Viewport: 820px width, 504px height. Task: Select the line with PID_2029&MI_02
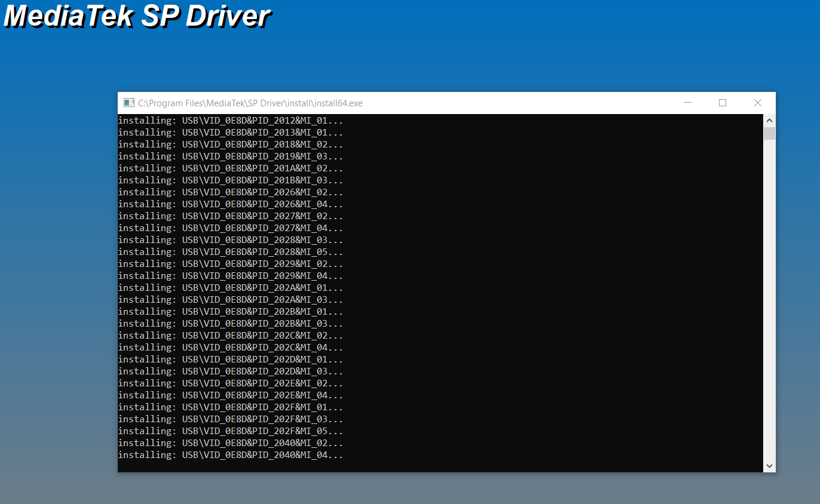coord(231,264)
